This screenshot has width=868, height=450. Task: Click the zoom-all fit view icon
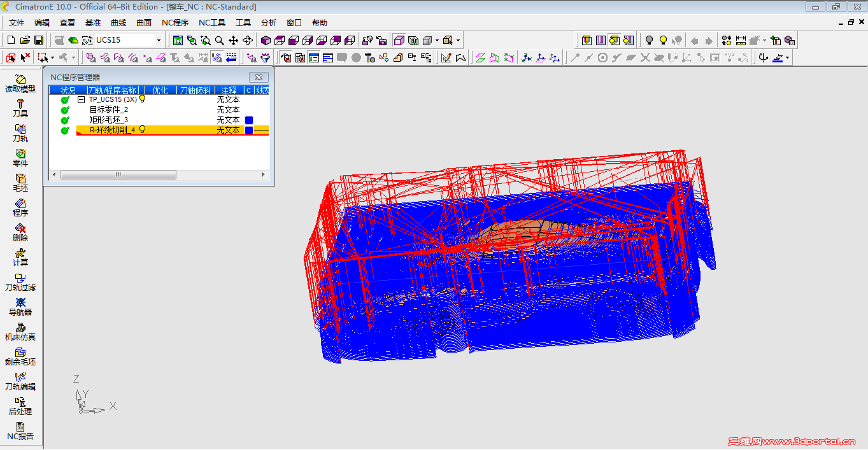(x=178, y=40)
